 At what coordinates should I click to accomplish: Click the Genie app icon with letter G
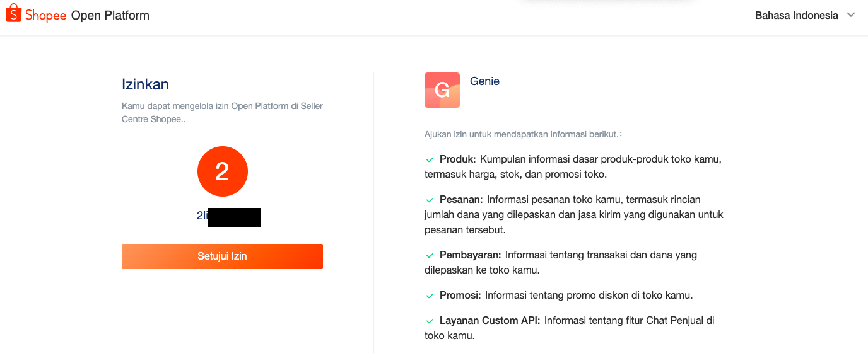[442, 90]
